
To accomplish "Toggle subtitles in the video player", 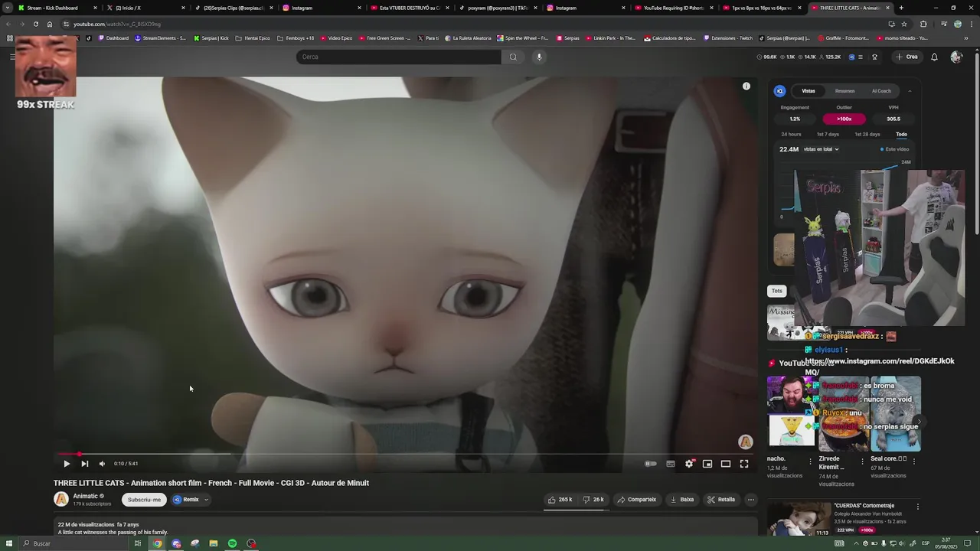I will 671,464.
